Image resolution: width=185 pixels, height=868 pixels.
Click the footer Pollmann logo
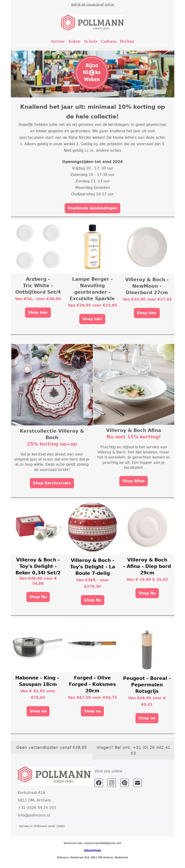(55, 776)
